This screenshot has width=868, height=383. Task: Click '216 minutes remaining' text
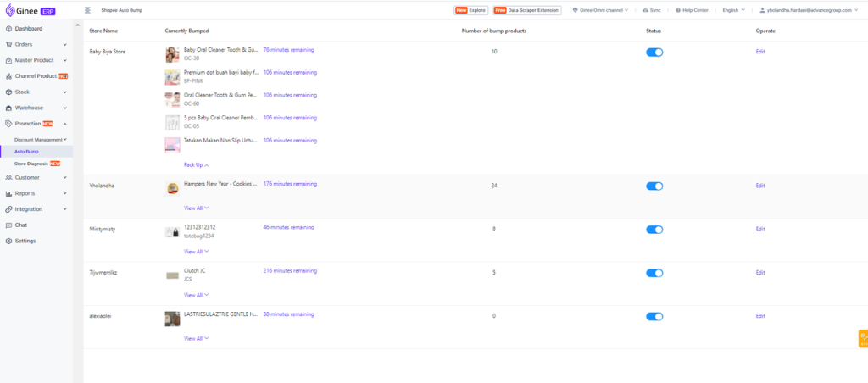point(290,270)
